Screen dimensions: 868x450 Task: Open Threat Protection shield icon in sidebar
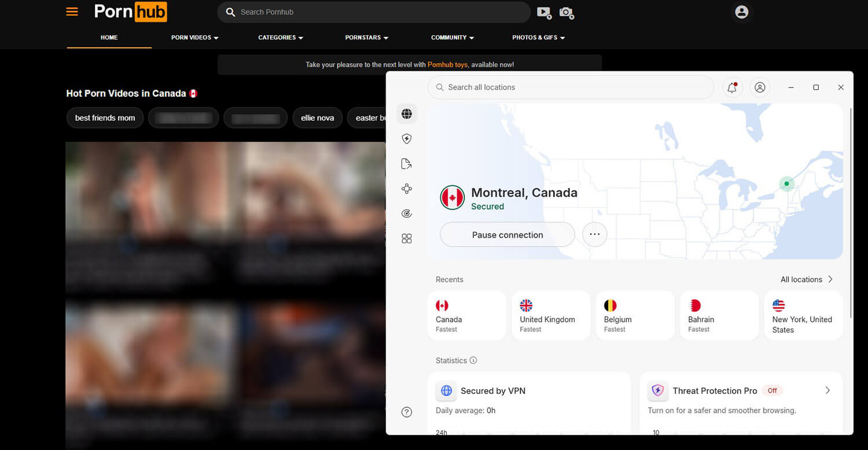coord(407,139)
